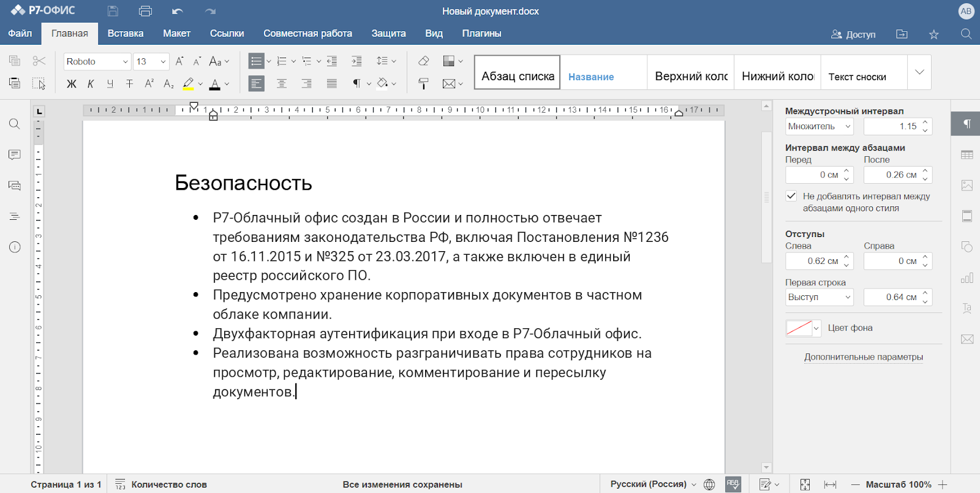
Task: Switch to the Совместная работа tab
Action: [x=307, y=34]
